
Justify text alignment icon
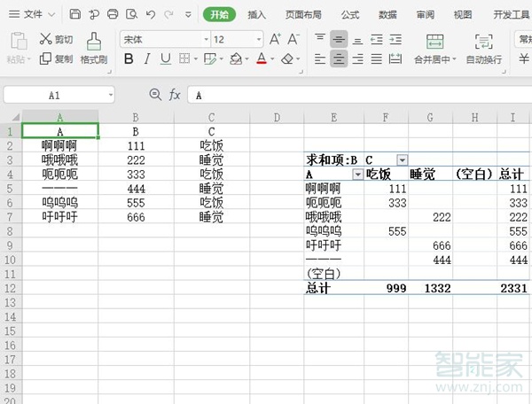pos(376,59)
